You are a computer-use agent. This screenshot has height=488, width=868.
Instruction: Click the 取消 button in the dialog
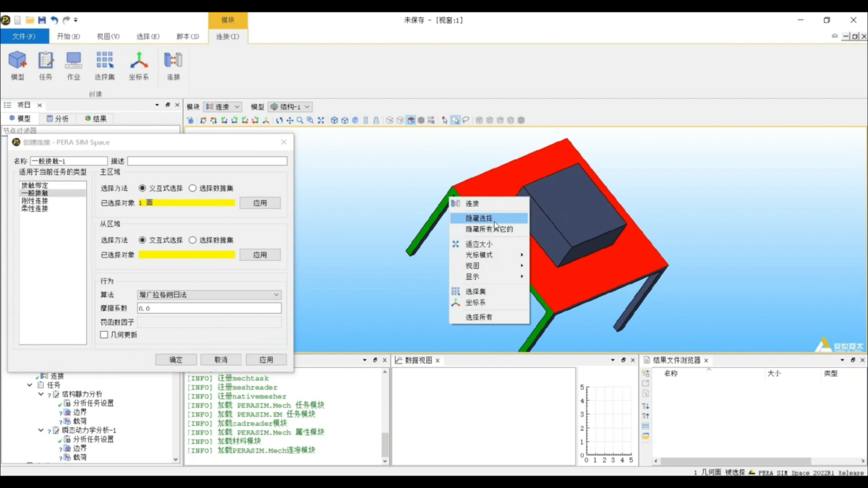(221, 359)
